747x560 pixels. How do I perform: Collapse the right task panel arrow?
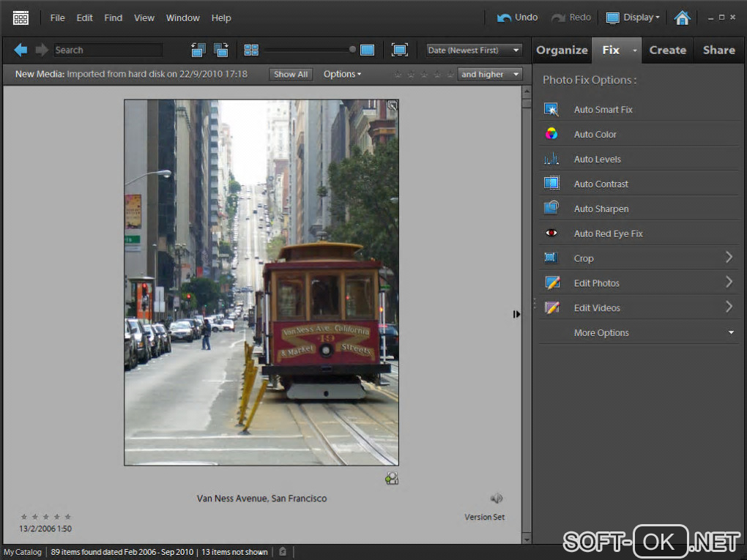click(x=516, y=314)
